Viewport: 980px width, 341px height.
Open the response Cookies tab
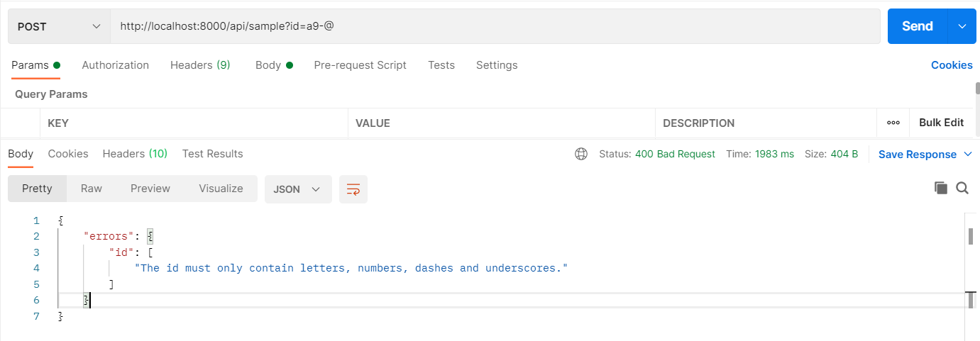click(x=68, y=154)
